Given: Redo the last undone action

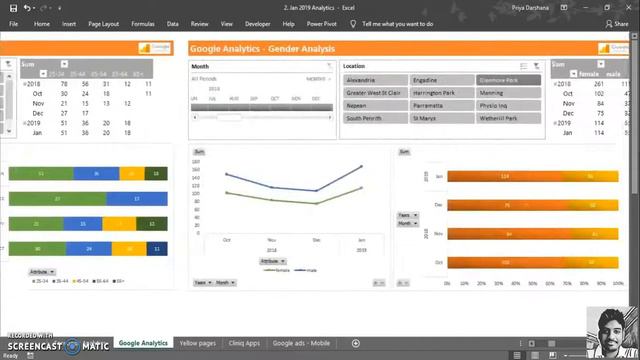Looking at the screenshot, I should tap(43, 8).
